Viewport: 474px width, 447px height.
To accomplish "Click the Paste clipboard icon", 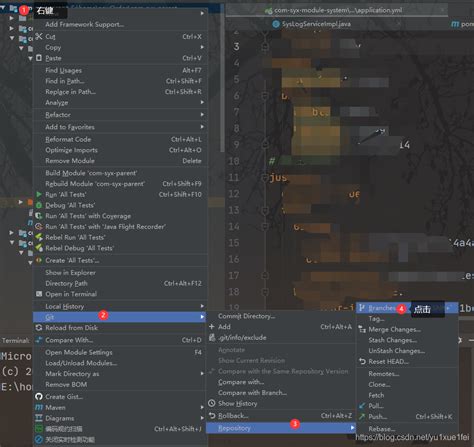I will pyautogui.click(x=39, y=58).
